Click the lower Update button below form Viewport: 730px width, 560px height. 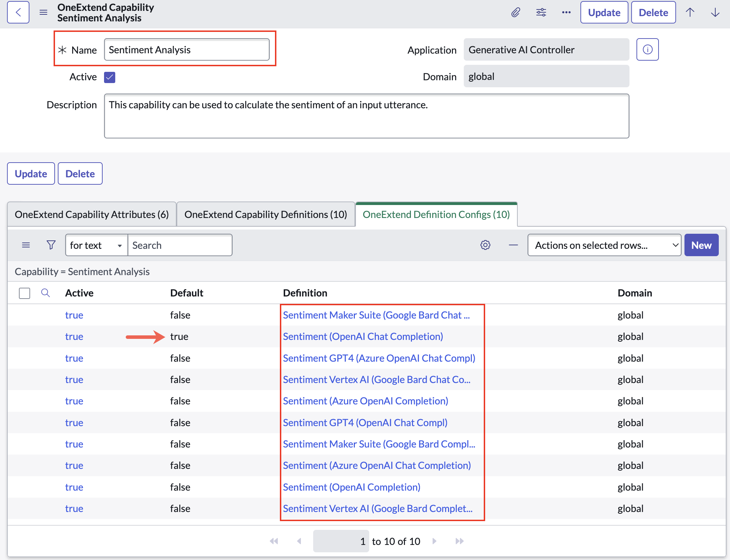click(31, 173)
